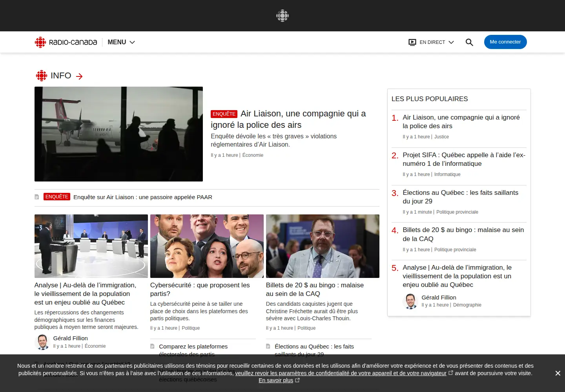Open popular item 5 Analyse vieillissement population
Screen dimensions: 565x392
[x=457, y=276]
